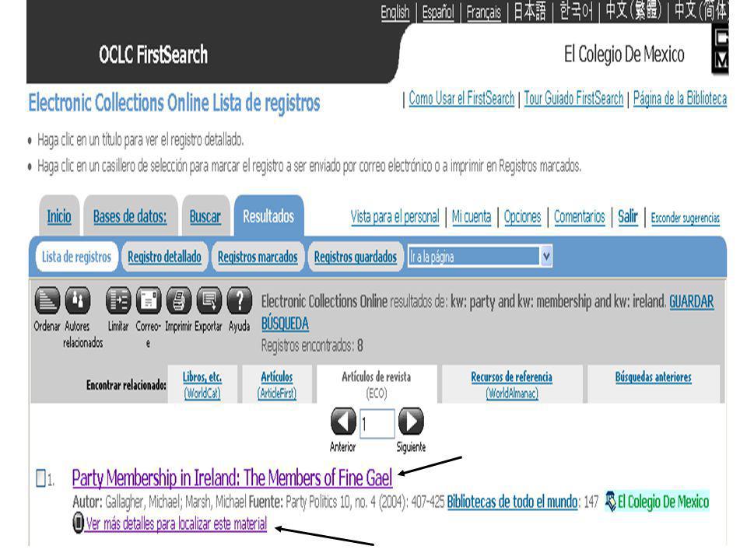Screen dimensions: 747x560
Task: Click the Salir link to log out
Action: pos(627,217)
